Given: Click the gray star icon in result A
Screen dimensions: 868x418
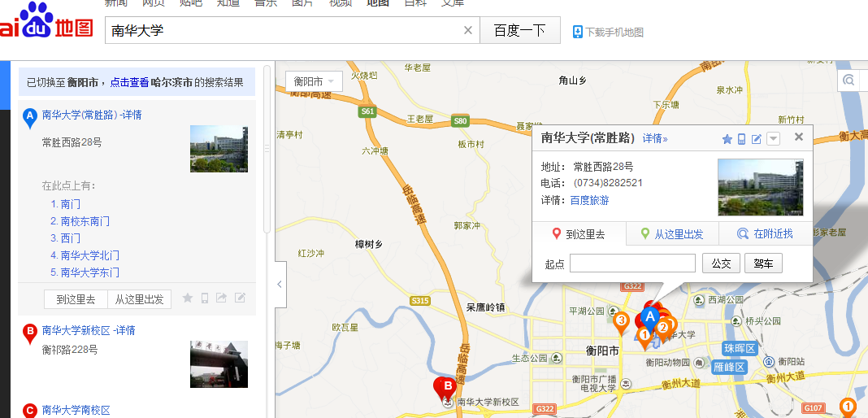Looking at the screenshot, I should pyautogui.click(x=188, y=298).
